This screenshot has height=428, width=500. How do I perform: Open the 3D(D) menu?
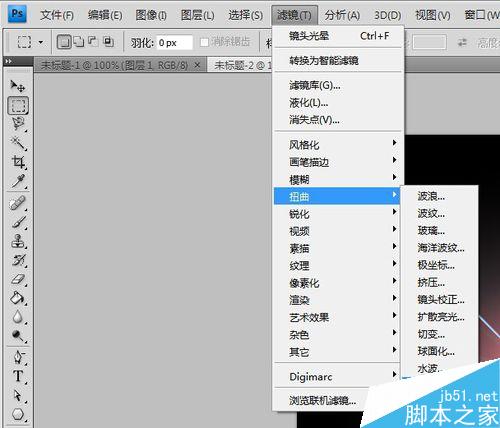coord(387,15)
